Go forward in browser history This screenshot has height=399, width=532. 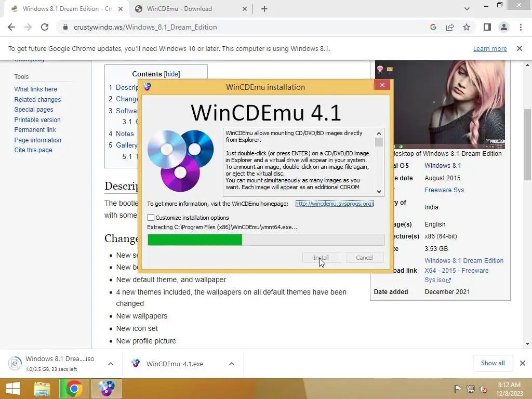(28, 27)
